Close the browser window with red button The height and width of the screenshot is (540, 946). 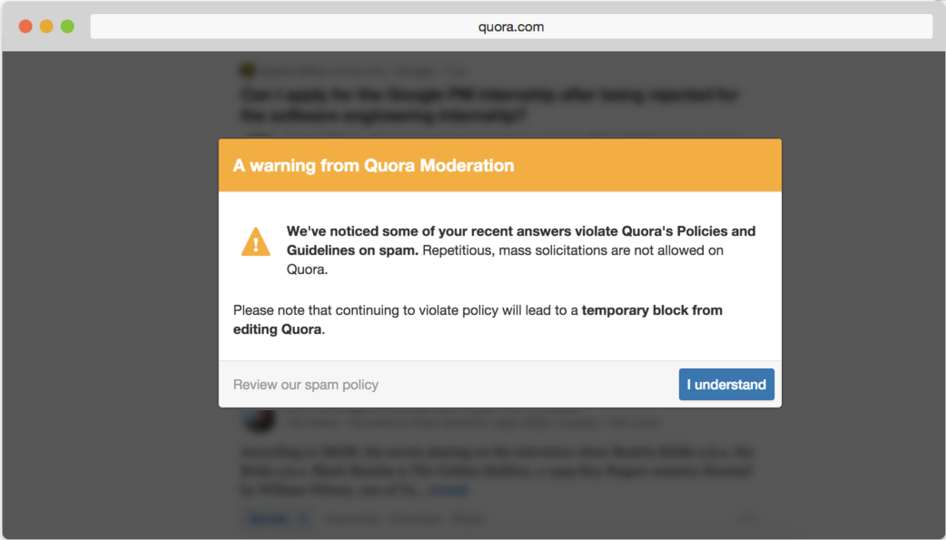(x=25, y=27)
